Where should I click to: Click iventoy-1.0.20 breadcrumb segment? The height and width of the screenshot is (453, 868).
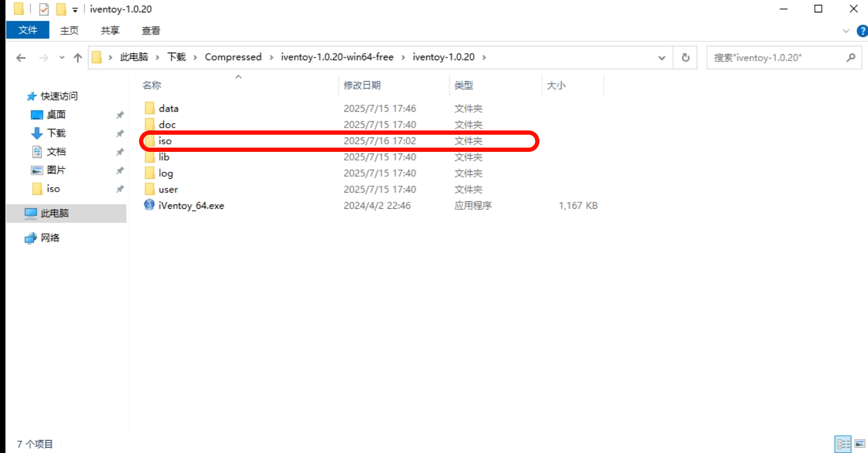[x=443, y=57]
